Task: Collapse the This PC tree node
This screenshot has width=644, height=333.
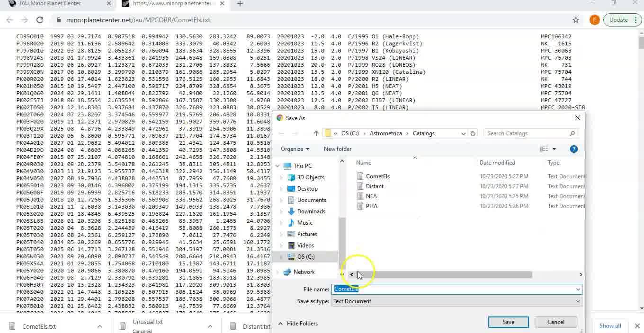Action: [278, 166]
